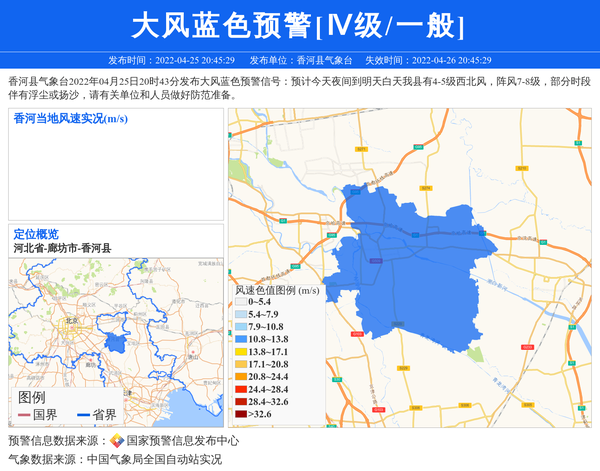Click the blue 香河县 region on main map
The height and width of the screenshot is (471, 600).
point(413,268)
